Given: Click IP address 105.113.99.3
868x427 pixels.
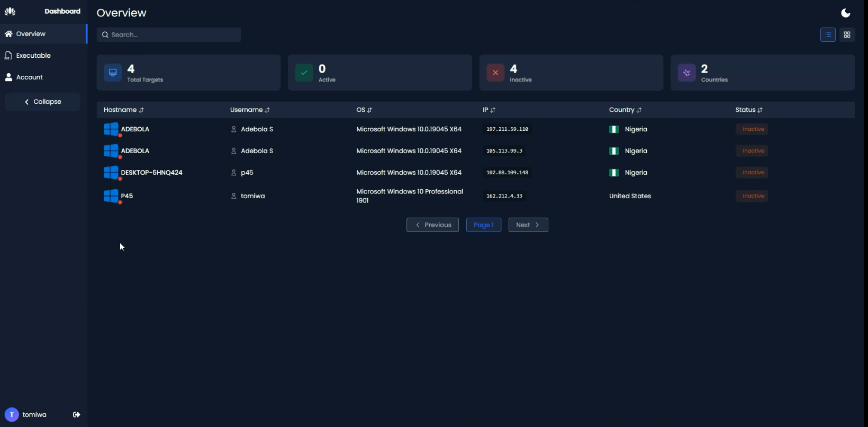Looking at the screenshot, I should [x=504, y=151].
